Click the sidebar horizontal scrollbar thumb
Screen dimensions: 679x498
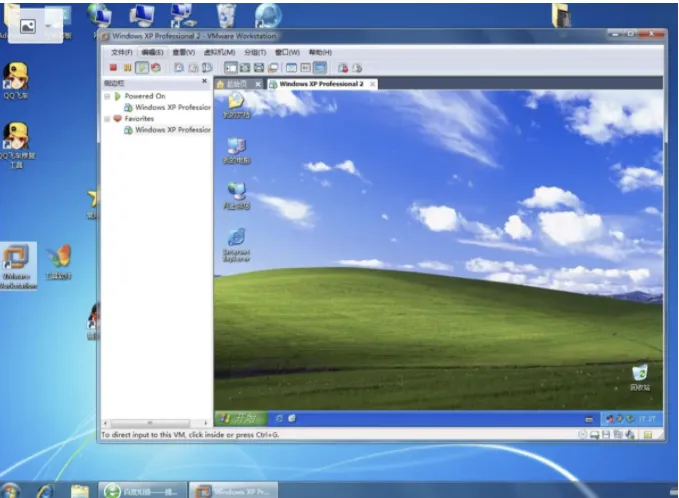[x=150, y=423]
